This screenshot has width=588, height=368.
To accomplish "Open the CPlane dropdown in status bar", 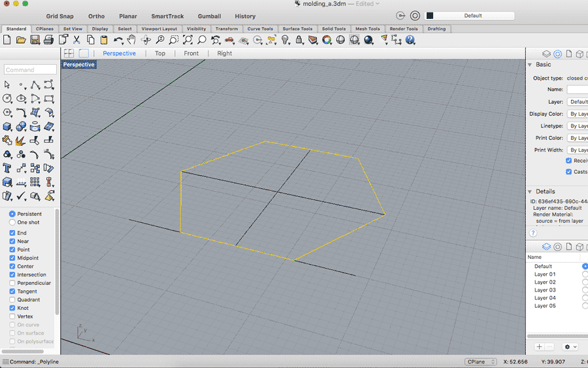I will [x=481, y=361].
